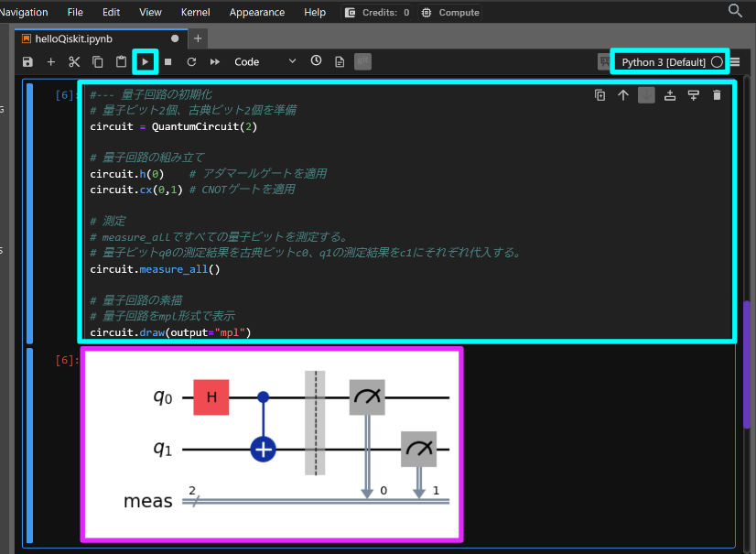Click the search magnifier icon
756x554 pixels.
735,11
